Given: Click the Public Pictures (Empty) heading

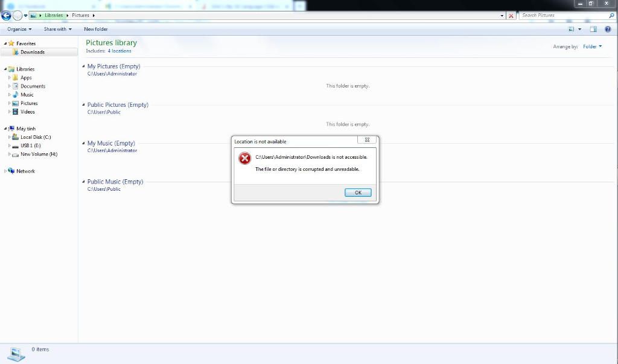Looking at the screenshot, I should tap(118, 105).
